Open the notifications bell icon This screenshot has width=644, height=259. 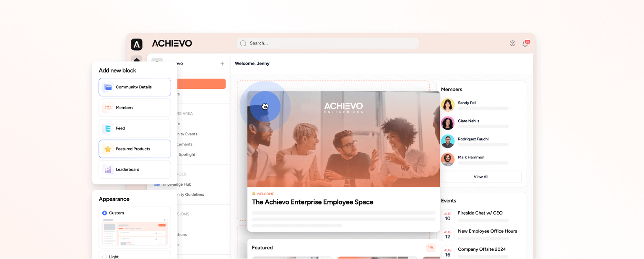[525, 44]
